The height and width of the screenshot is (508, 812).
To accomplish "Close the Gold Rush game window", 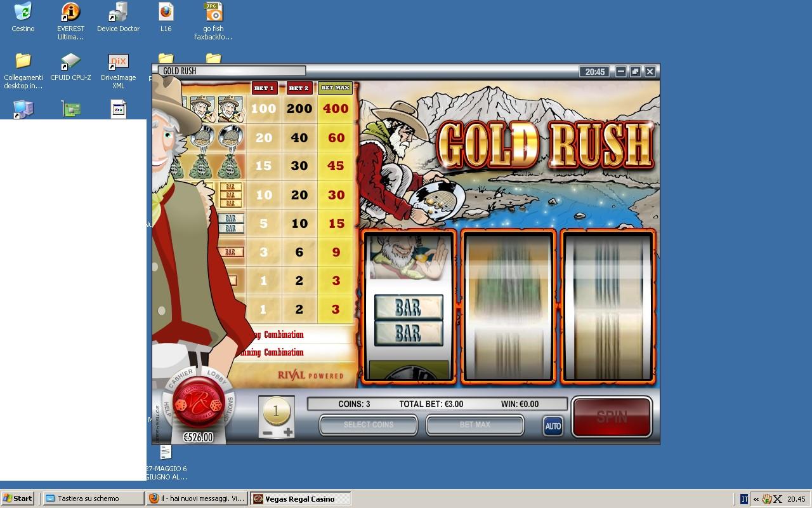I will click(x=650, y=72).
